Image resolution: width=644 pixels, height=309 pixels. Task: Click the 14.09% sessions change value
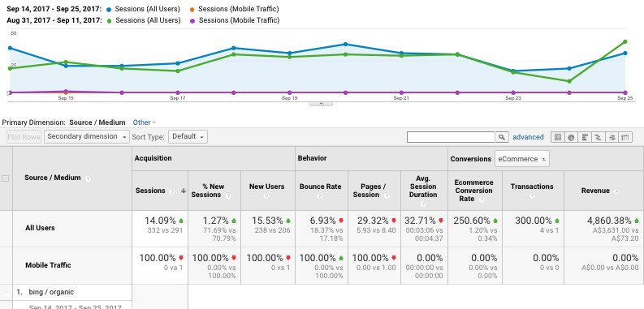coord(160,221)
